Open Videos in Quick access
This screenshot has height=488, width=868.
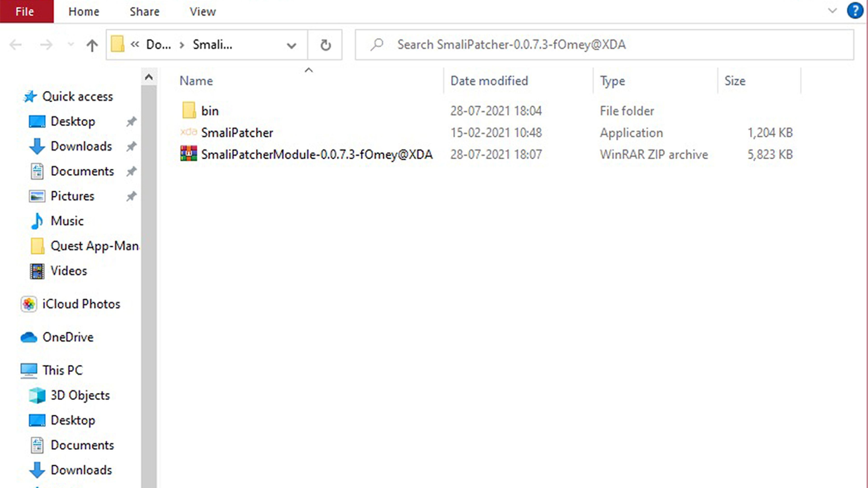pos(69,271)
